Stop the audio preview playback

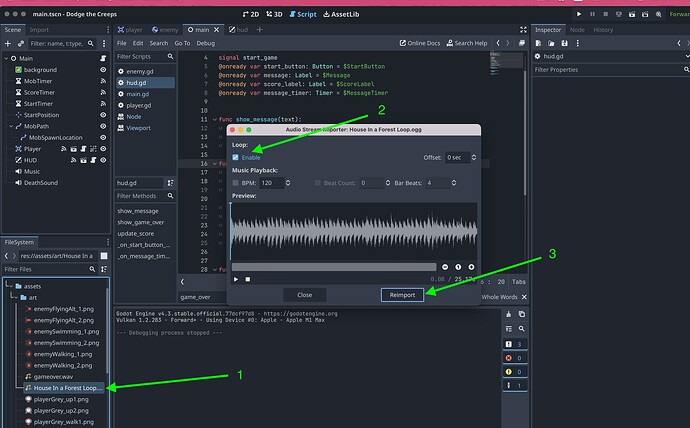click(248, 279)
